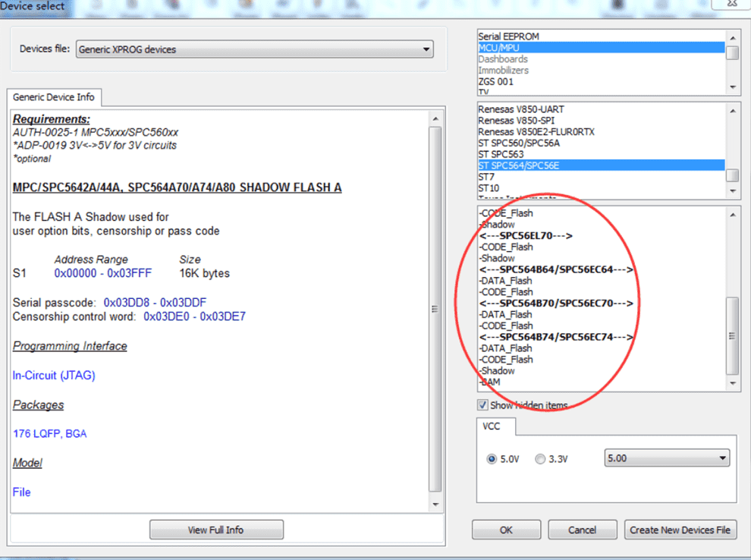Select ST10 device family
The image size is (751, 560).
click(x=601, y=188)
